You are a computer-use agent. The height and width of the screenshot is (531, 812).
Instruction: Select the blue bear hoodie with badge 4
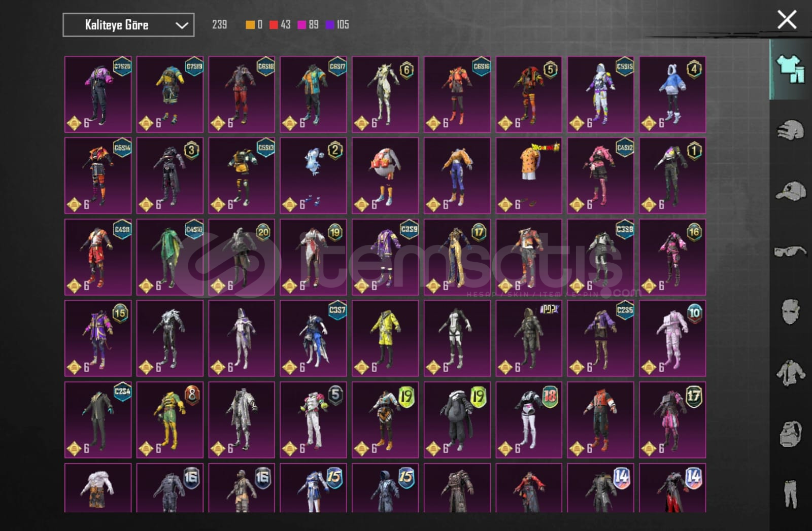pyautogui.click(x=672, y=94)
